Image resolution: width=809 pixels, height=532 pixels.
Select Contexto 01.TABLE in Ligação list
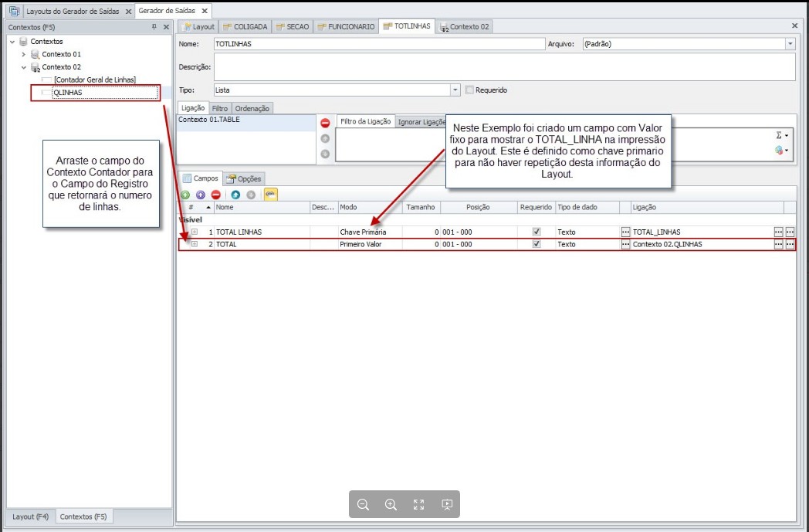246,120
